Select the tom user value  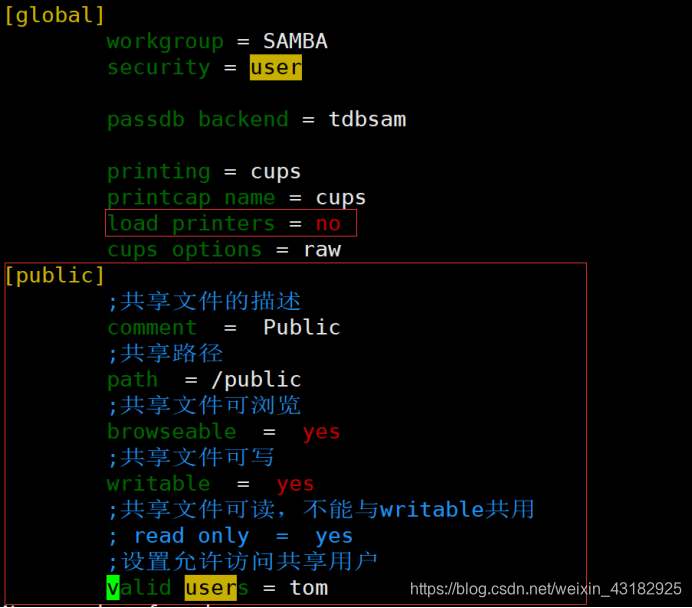click(308, 588)
